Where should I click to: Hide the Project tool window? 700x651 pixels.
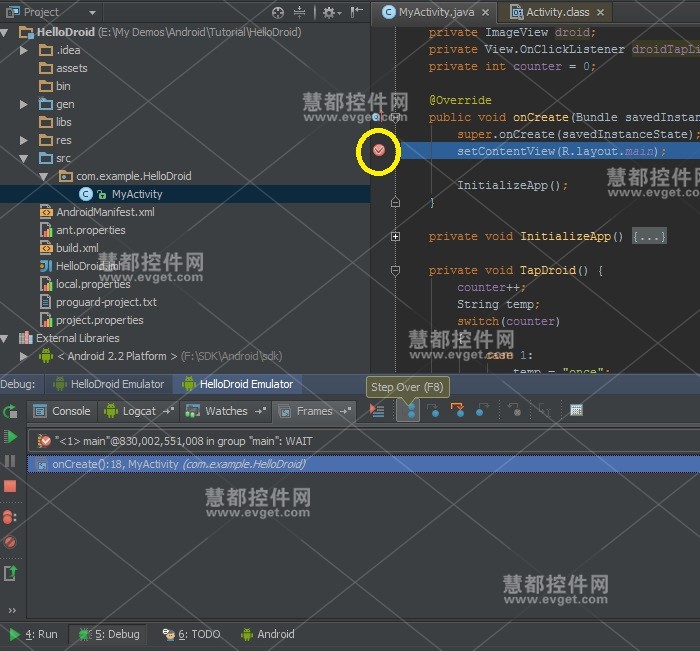[x=356, y=13]
